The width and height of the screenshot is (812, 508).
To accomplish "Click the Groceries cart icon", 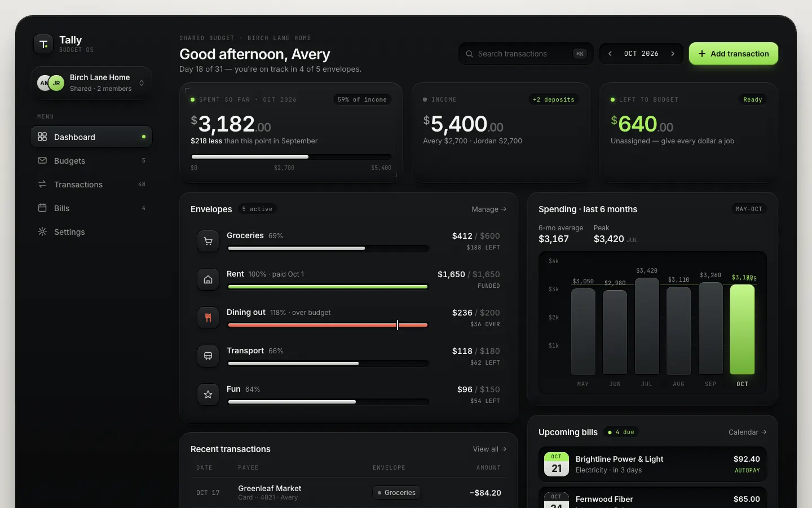I will (208, 241).
